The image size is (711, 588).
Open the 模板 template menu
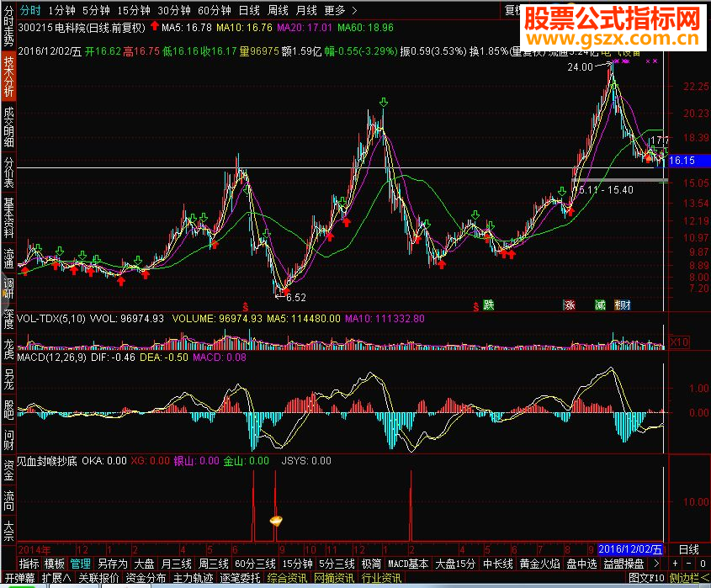coord(55,564)
